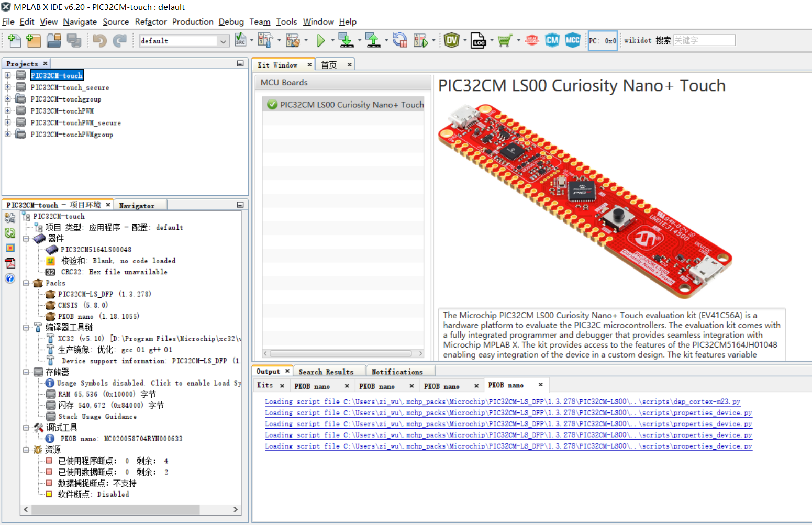Click Make and Program Device download icon
This screenshot has height=525, width=812.
[x=346, y=40]
